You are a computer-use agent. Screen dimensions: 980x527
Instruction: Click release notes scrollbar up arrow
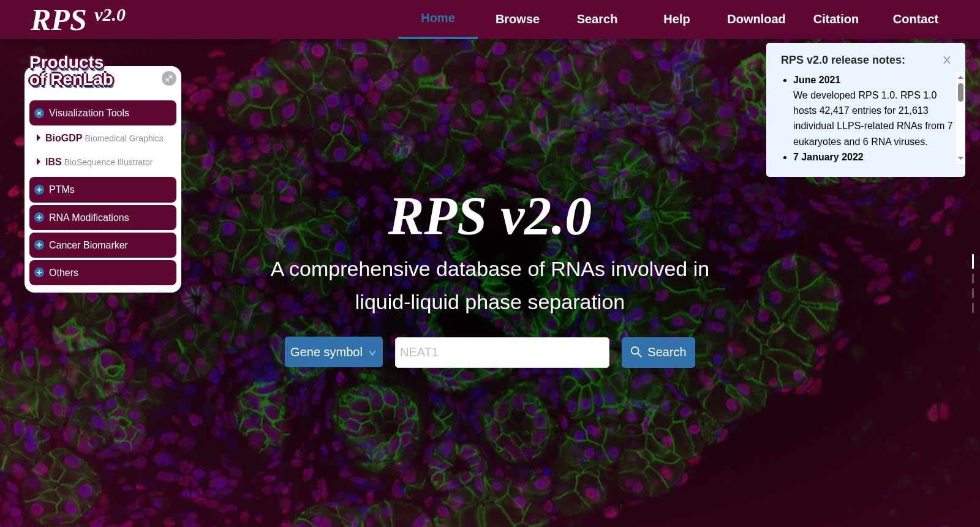click(x=960, y=77)
